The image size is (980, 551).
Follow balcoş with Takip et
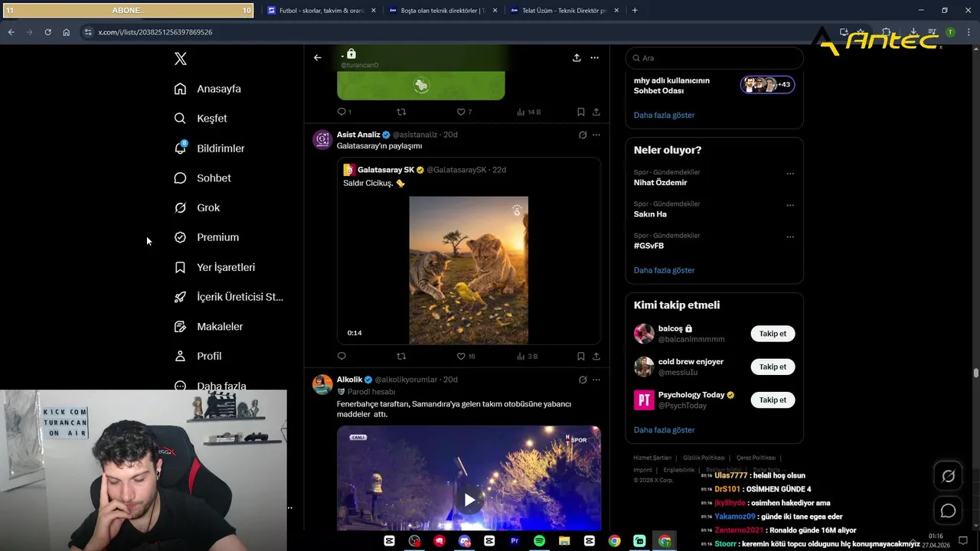773,334
